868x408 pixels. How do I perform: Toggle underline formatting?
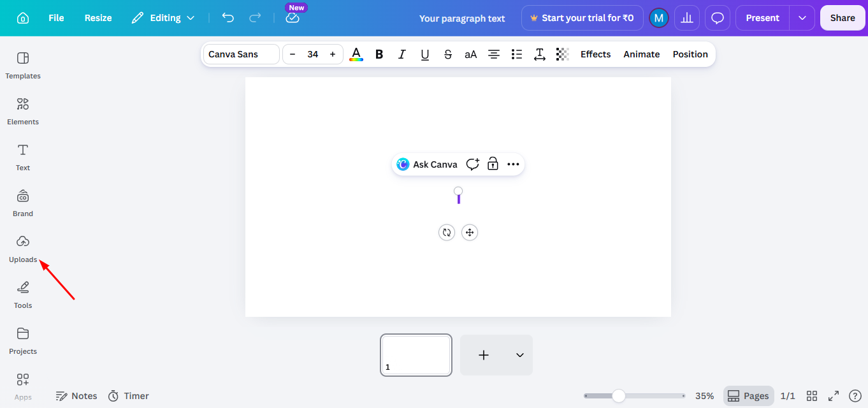tap(425, 54)
